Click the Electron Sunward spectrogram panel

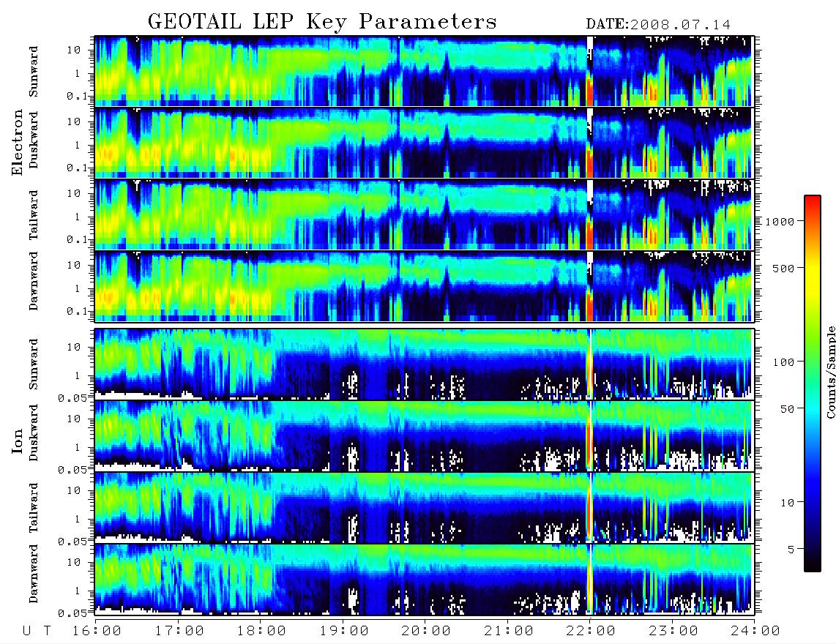click(425, 71)
